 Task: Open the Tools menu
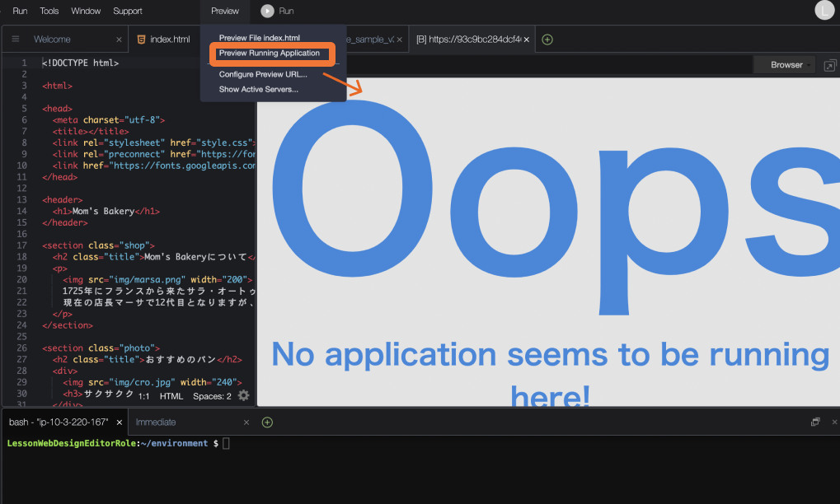[x=49, y=11]
